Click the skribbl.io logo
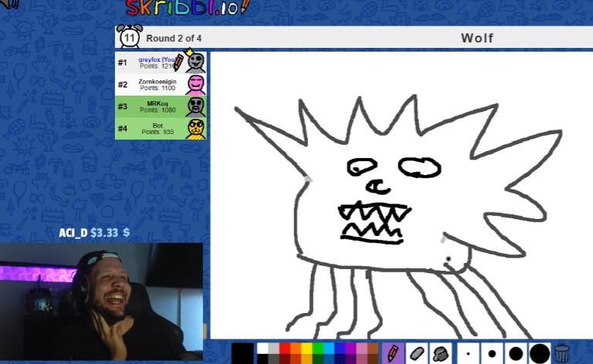 188,8
